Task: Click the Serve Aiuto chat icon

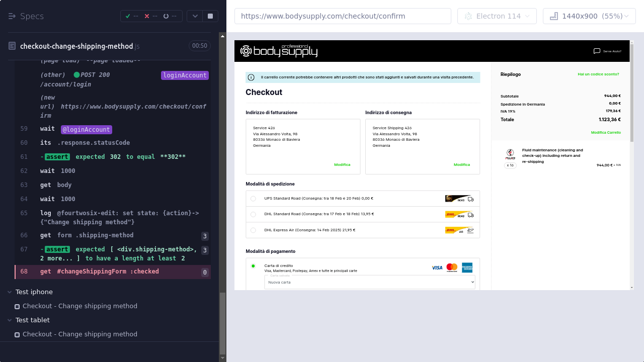Action: pyautogui.click(x=597, y=51)
